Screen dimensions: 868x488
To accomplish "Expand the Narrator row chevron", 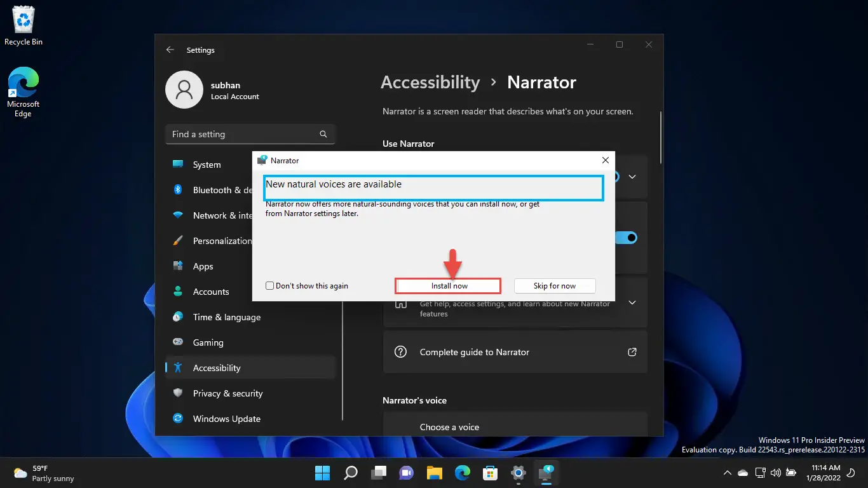I will tap(632, 177).
